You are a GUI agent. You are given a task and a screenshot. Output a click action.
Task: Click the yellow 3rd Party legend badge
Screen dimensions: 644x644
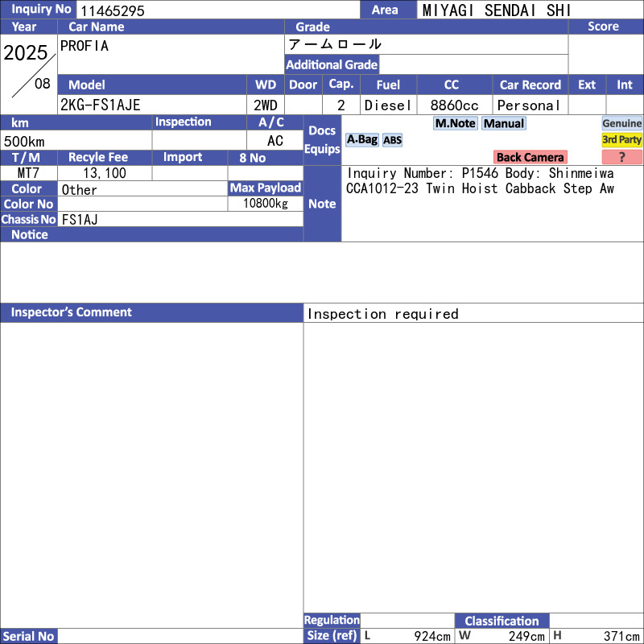(621, 139)
